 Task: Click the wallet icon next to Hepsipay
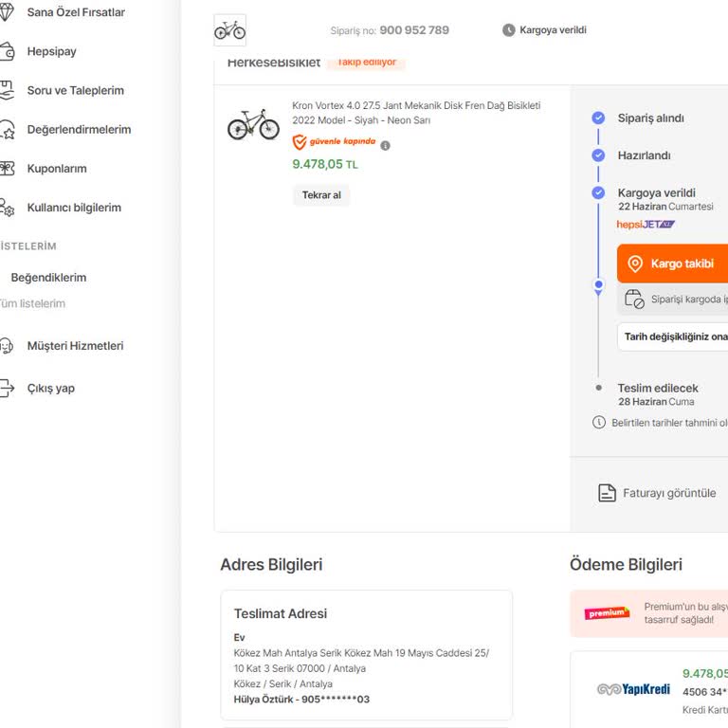click(7, 51)
